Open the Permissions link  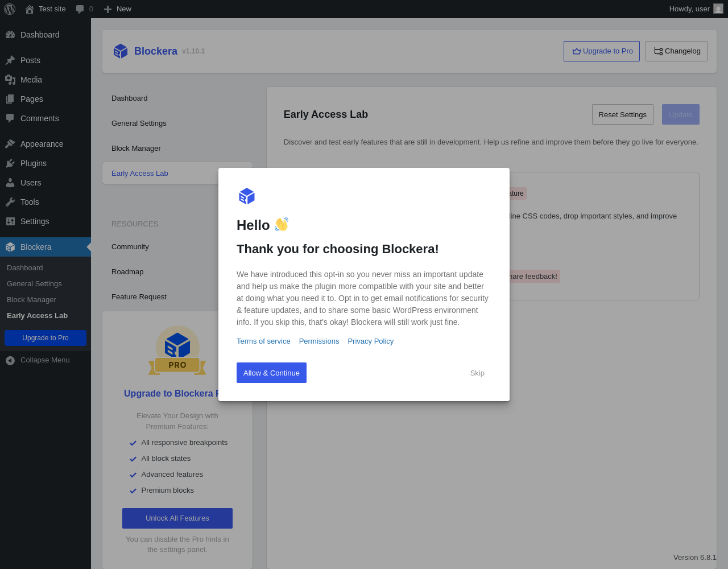click(x=319, y=341)
